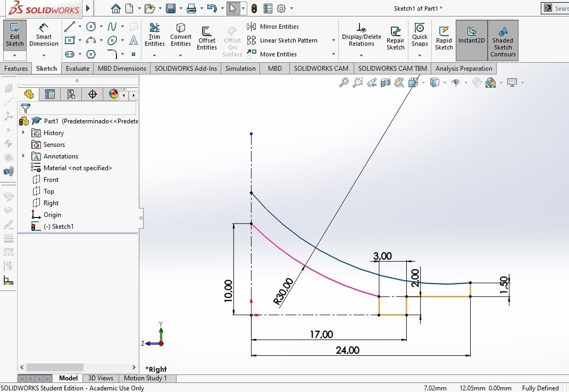Open the DimXpertManager crosshair tab
This screenshot has height=392, width=569.
pyautogui.click(x=93, y=94)
